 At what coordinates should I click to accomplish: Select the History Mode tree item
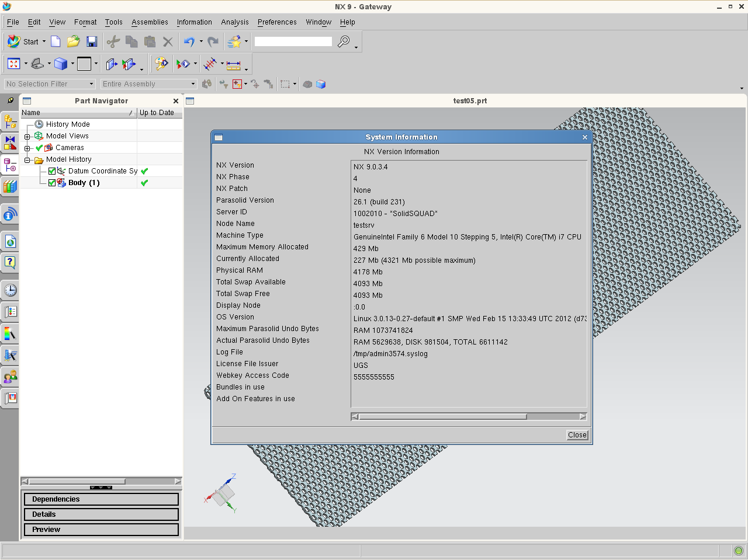68,124
